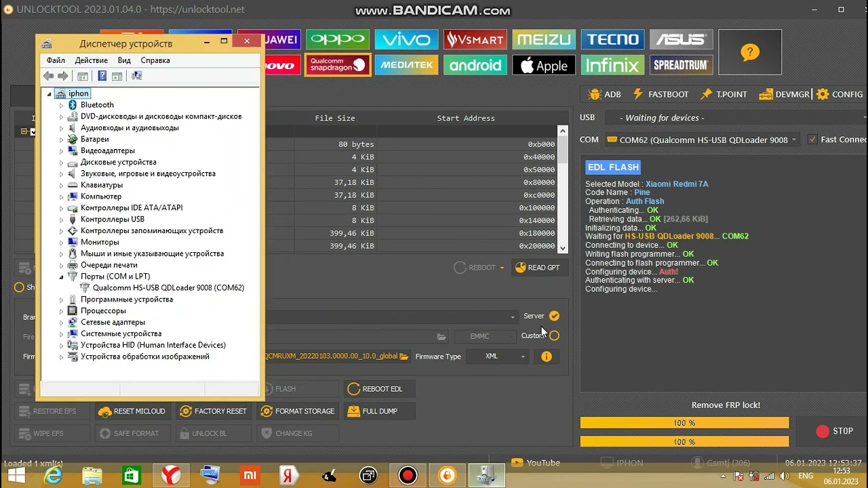Click Device Manager forward arrow icon

click(63, 76)
